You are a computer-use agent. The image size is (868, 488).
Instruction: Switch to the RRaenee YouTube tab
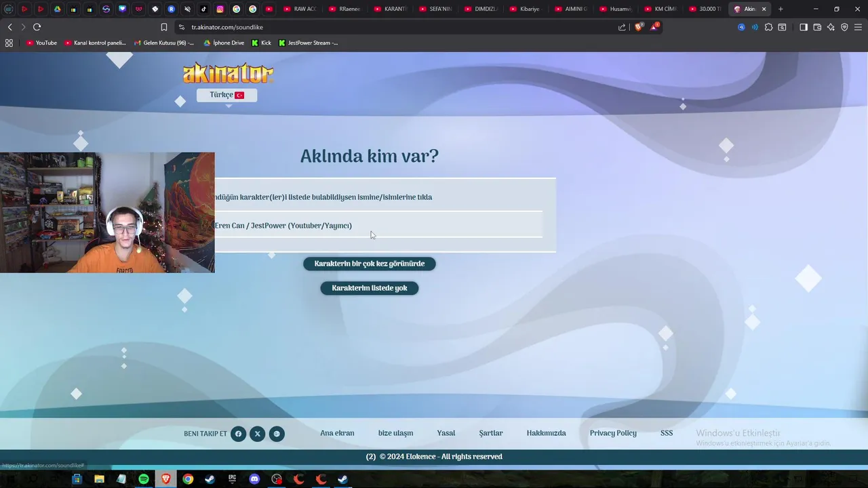tap(344, 9)
